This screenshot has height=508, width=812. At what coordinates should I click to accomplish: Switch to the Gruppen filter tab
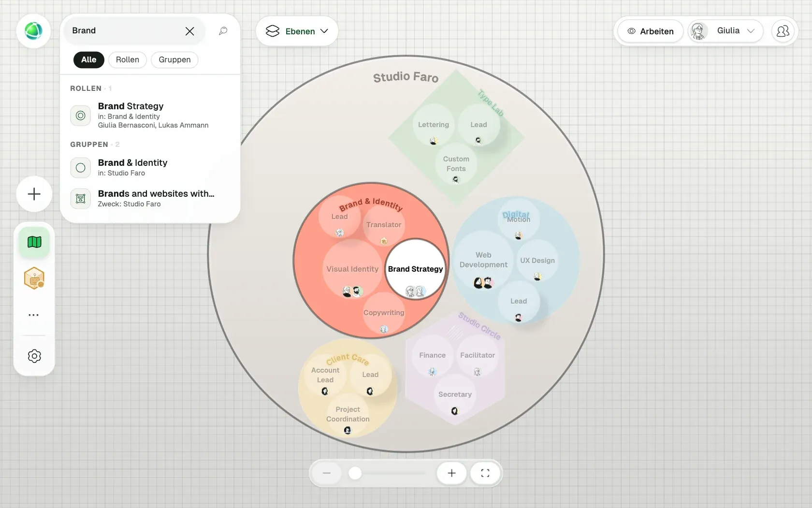pyautogui.click(x=174, y=59)
